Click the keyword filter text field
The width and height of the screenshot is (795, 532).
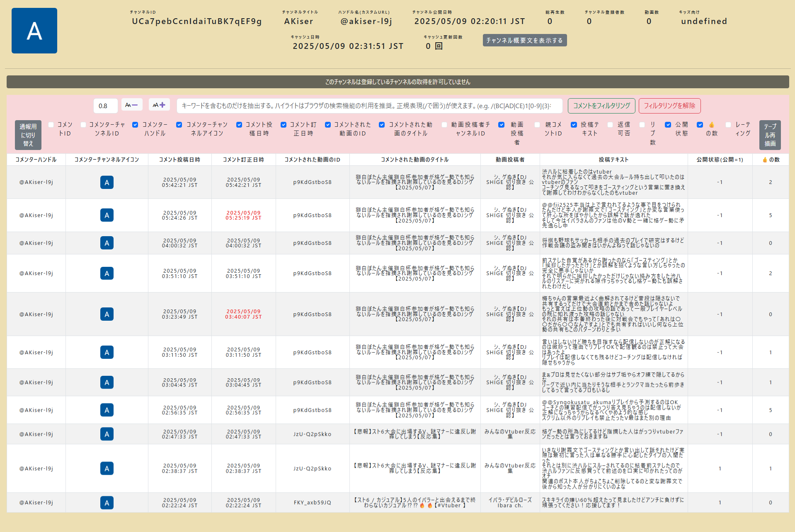369,106
